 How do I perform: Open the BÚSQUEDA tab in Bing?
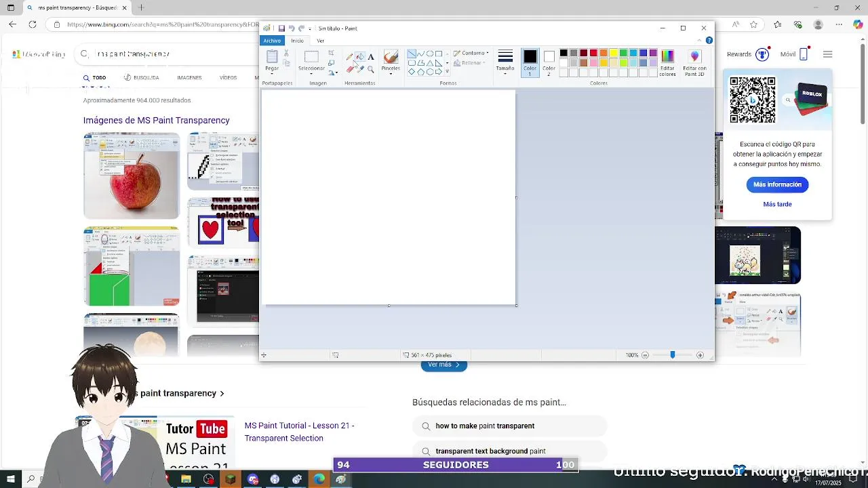click(141, 78)
